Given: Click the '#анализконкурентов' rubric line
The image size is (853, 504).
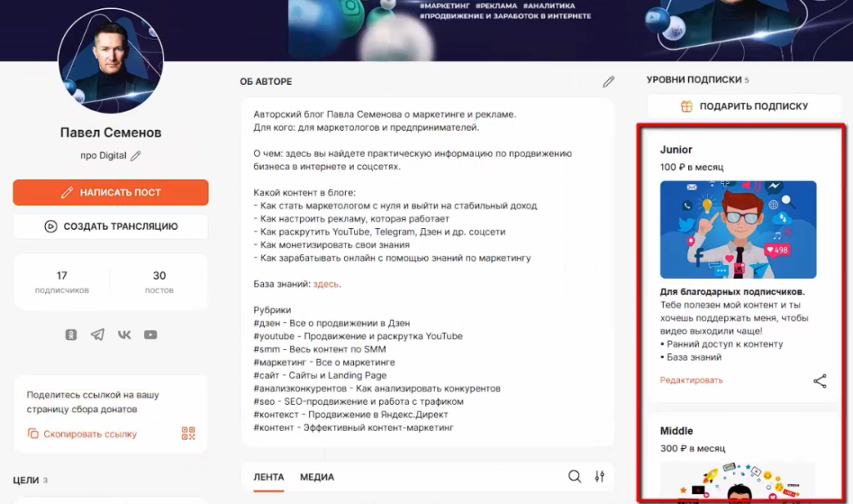Looking at the screenshot, I should (x=377, y=388).
